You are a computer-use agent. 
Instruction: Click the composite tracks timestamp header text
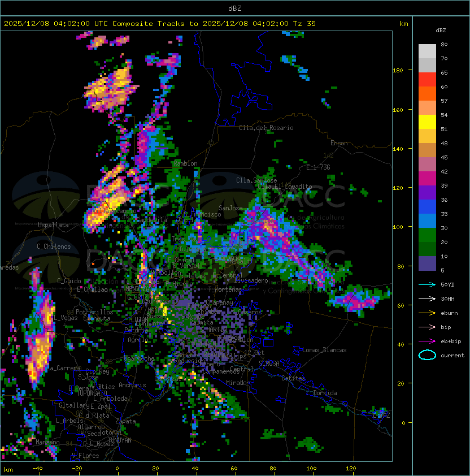[160, 24]
